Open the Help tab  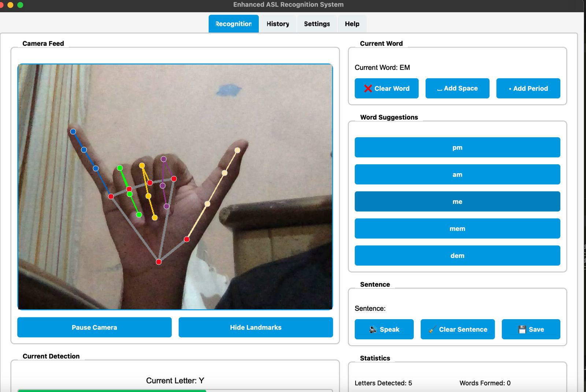(352, 24)
